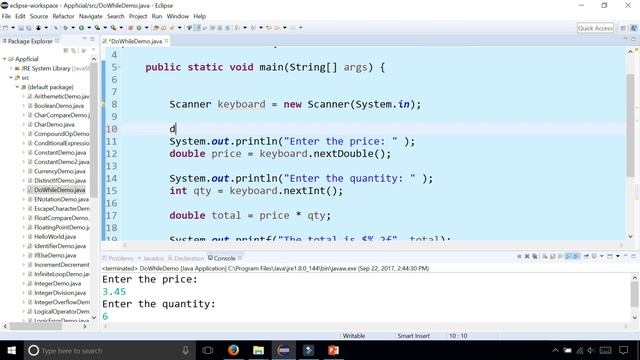This screenshot has width=640, height=360.
Task: Open the New item dropdown arrow
Action: point(13,28)
